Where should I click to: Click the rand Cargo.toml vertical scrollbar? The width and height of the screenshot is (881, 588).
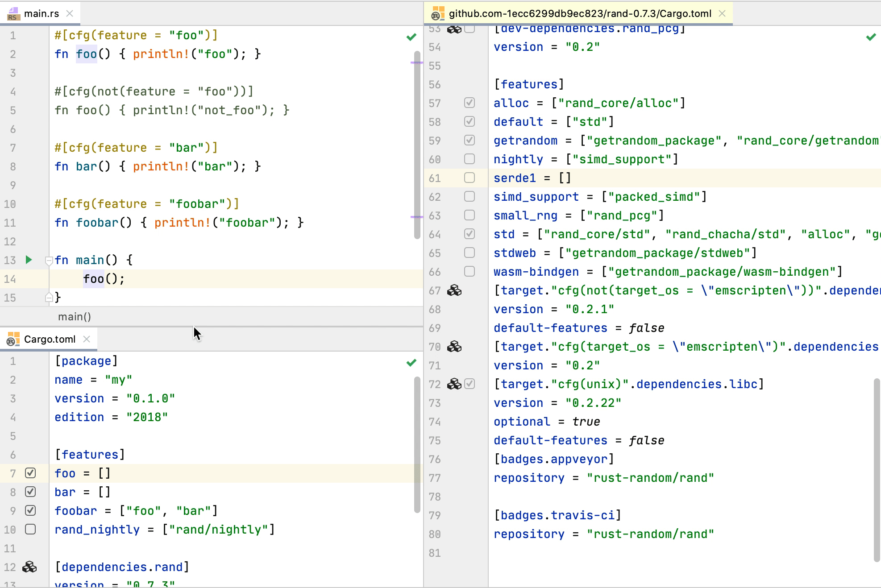(x=877, y=470)
